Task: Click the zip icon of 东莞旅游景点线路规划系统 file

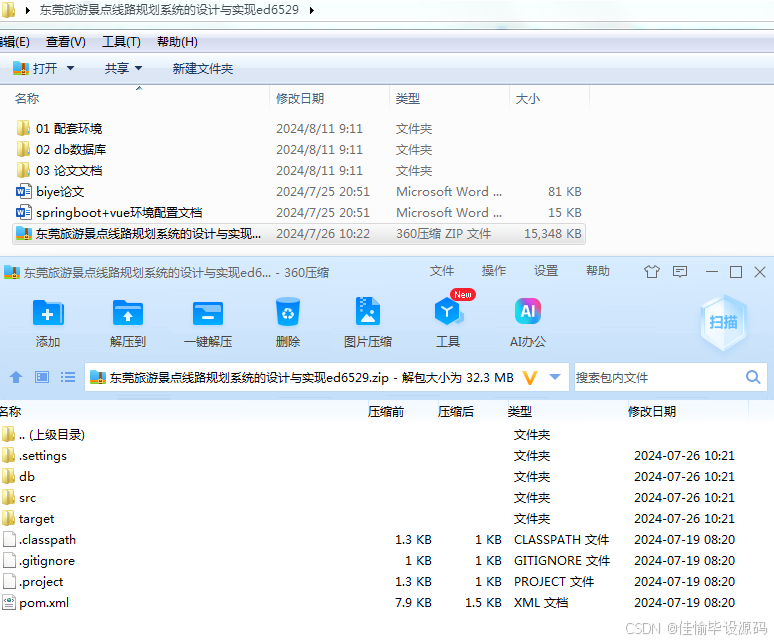Action: (x=24, y=233)
